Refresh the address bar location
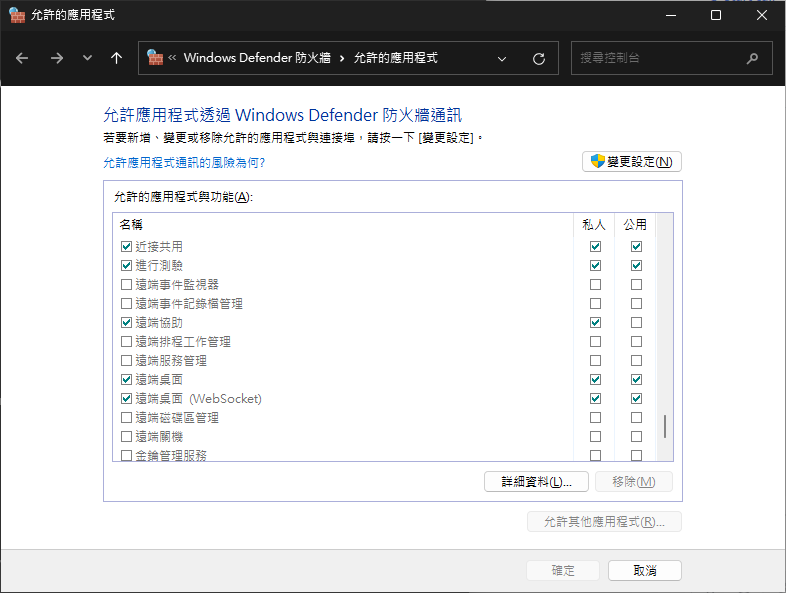The height and width of the screenshot is (593, 786). point(539,59)
